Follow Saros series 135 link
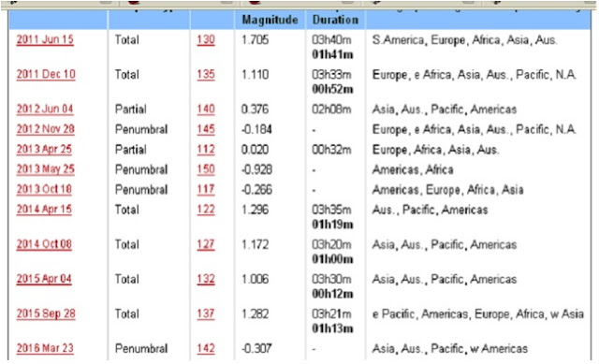This screenshot has width=599, height=364. (x=206, y=74)
